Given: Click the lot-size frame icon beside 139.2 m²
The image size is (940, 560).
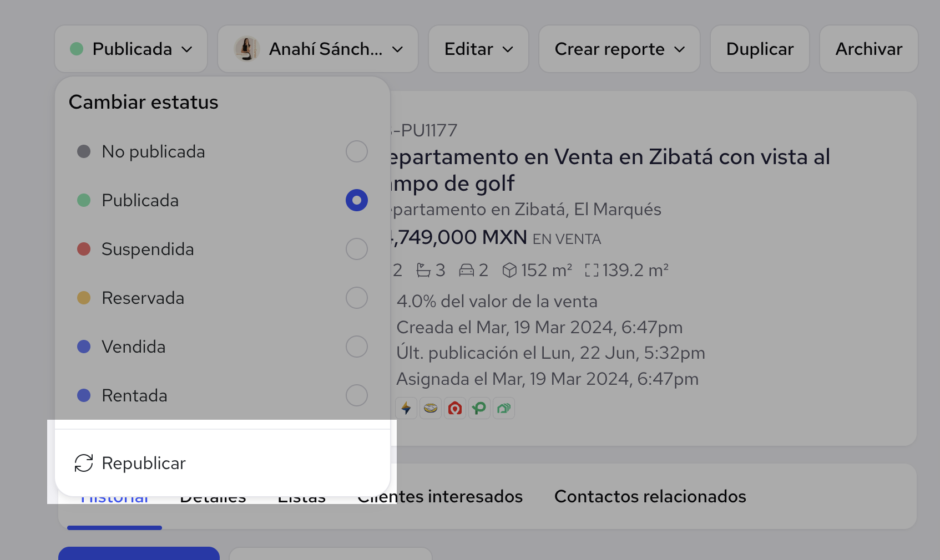Looking at the screenshot, I should [592, 270].
